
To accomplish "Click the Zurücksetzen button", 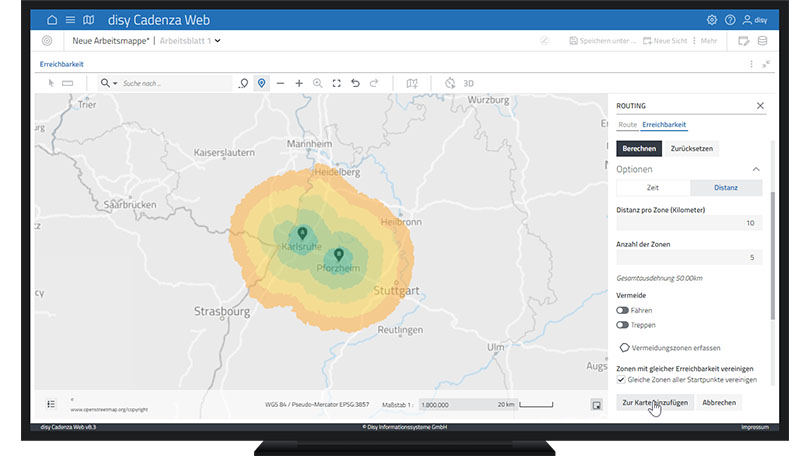I will [x=692, y=148].
